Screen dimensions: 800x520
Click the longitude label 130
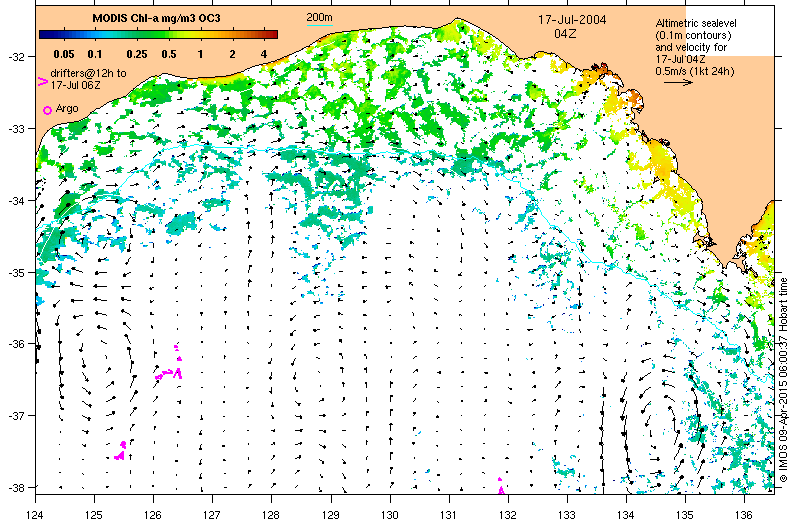[x=390, y=514]
